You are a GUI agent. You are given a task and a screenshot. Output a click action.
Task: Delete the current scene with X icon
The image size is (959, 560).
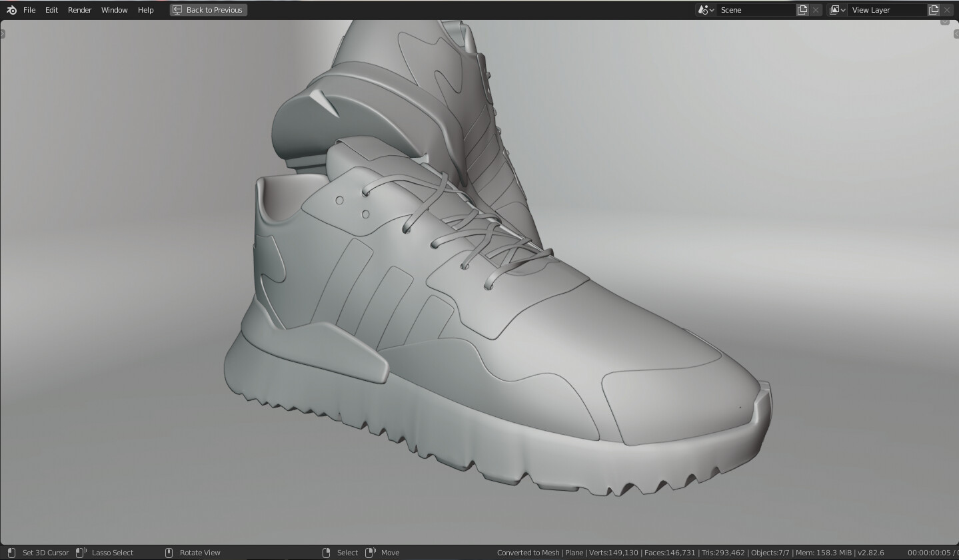(x=816, y=10)
